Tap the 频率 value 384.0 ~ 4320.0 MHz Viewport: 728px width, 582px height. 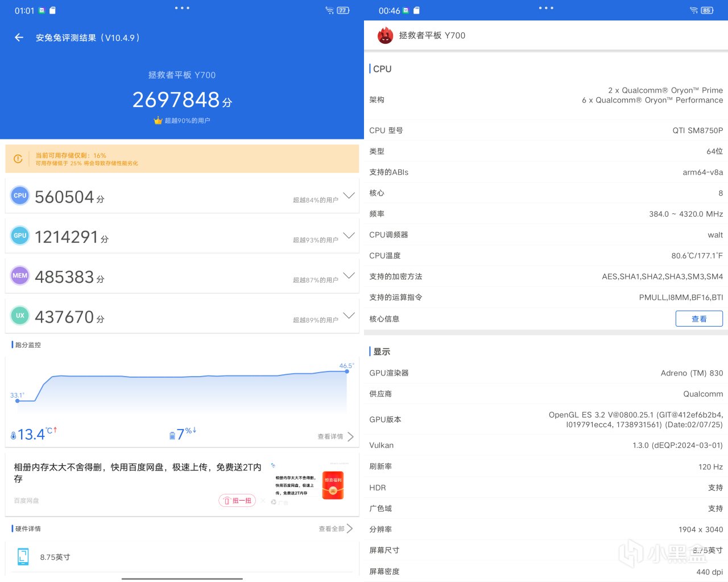click(x=686, y=214)
